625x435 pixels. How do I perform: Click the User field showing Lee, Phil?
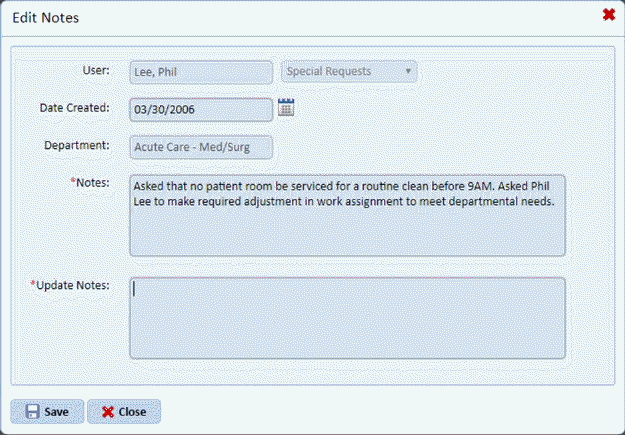[200, 72]
